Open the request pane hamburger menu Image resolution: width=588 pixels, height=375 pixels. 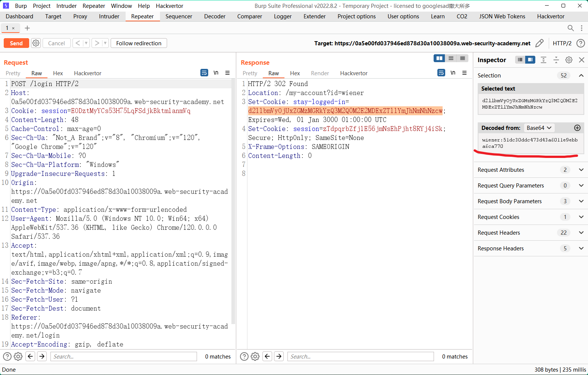[x=227, y=73]
